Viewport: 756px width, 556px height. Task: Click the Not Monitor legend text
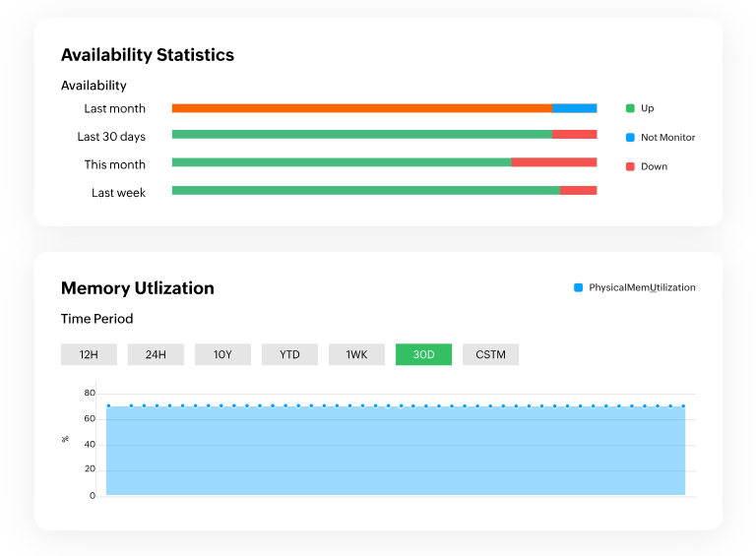[667, 138]
